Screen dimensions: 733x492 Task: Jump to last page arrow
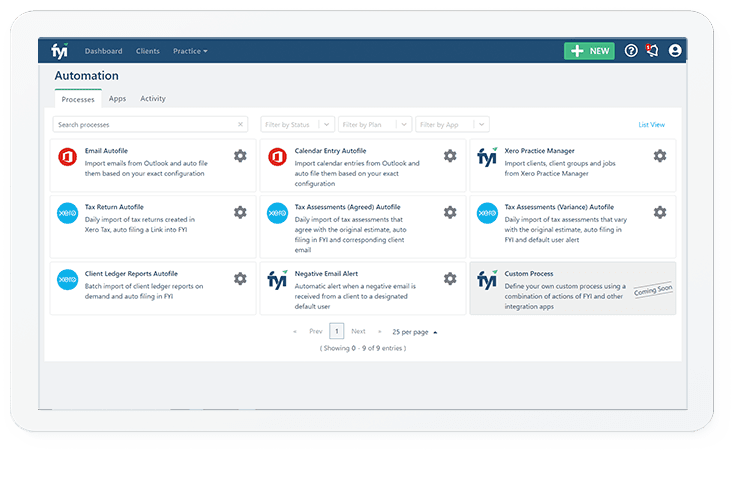[x=380, y=332]
